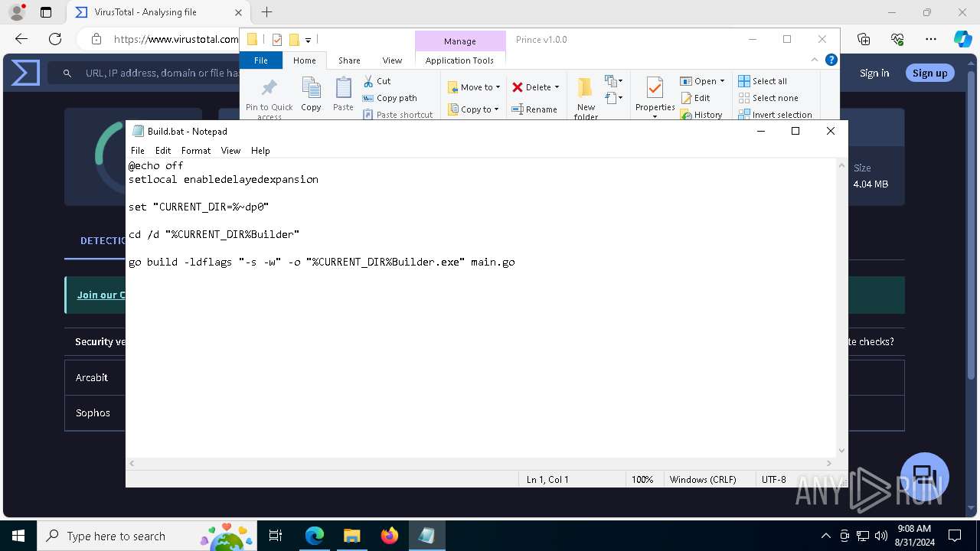Click Cut in the File Explorer ribbon
This screenshot has height=551, width=980.
coord(377,81)
